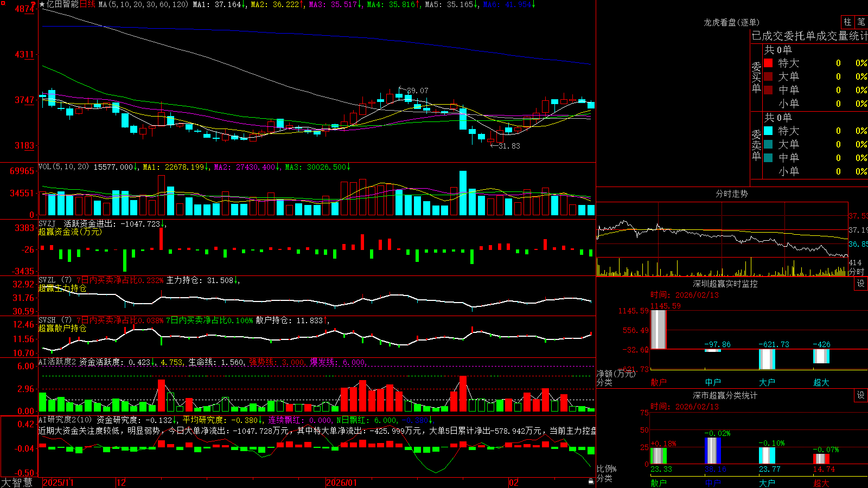Click teal swatch for sell 大单
The height and width of the screenshot is (488, 868).
coord(768,144)
